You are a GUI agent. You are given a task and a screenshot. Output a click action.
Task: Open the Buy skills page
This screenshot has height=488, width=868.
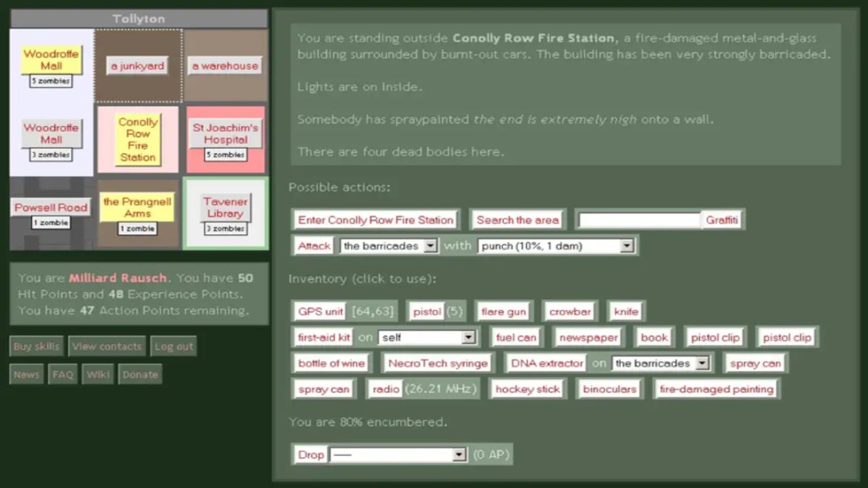[x=36, y=346]
